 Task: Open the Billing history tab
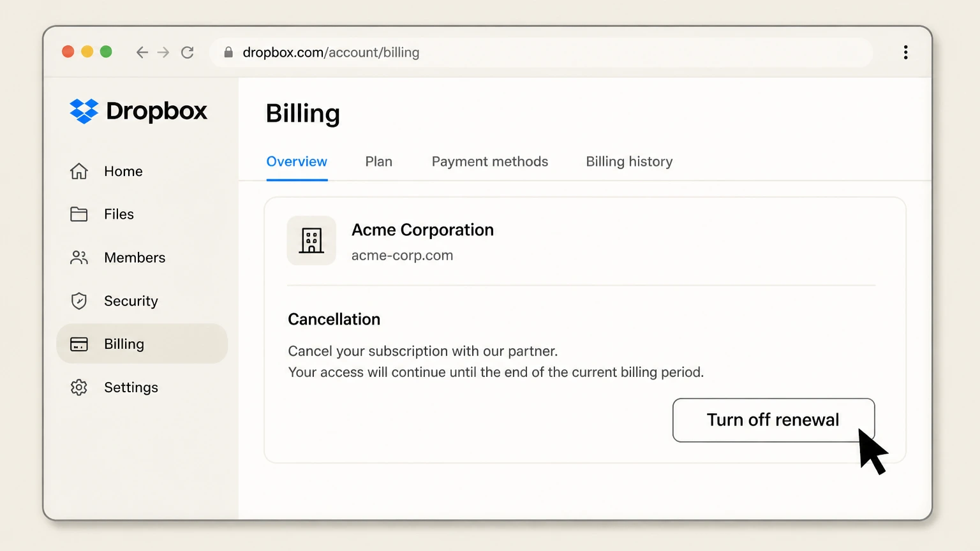(629, 161)
